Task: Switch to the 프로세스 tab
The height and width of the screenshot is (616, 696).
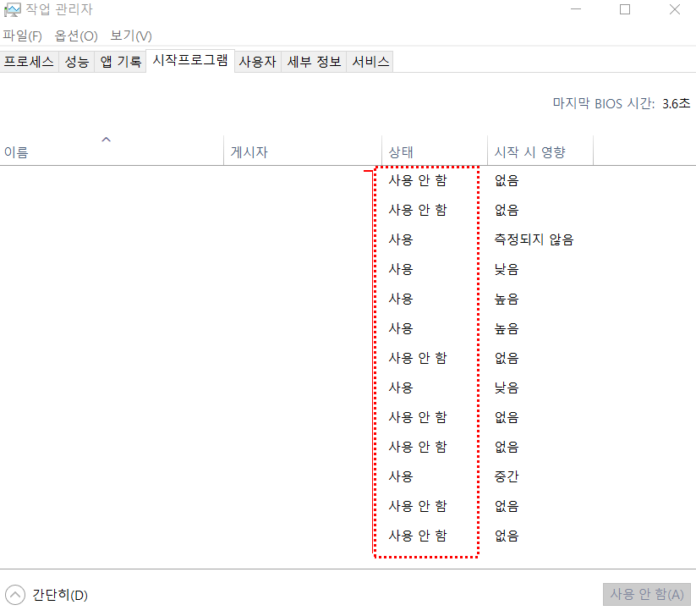Action: coord(29,61)
